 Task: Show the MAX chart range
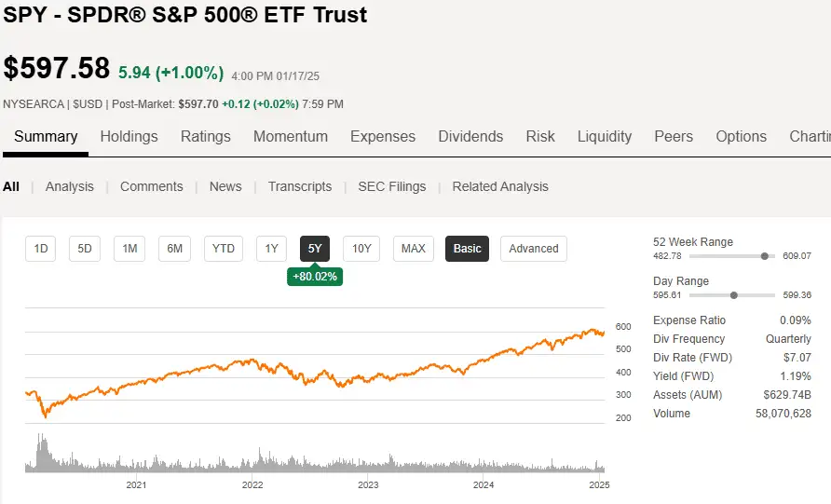coord(413,249)
